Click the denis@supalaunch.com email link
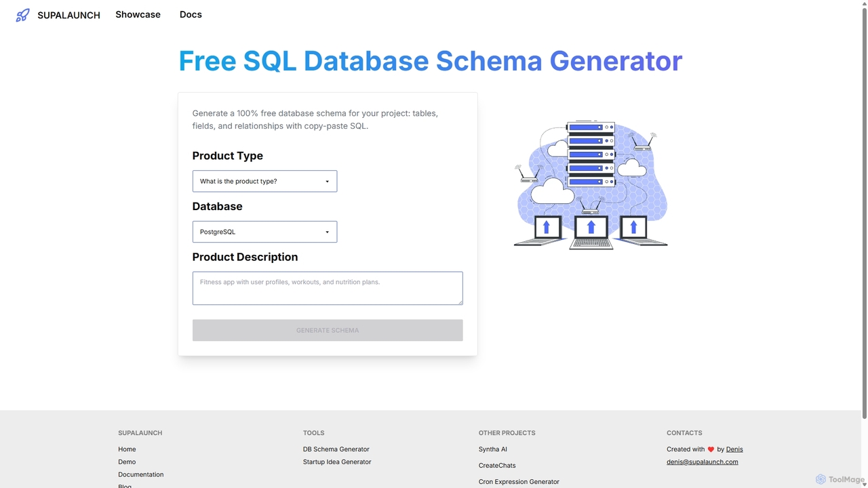This screenshot has height=488, width=868. [x=703, y=462]
